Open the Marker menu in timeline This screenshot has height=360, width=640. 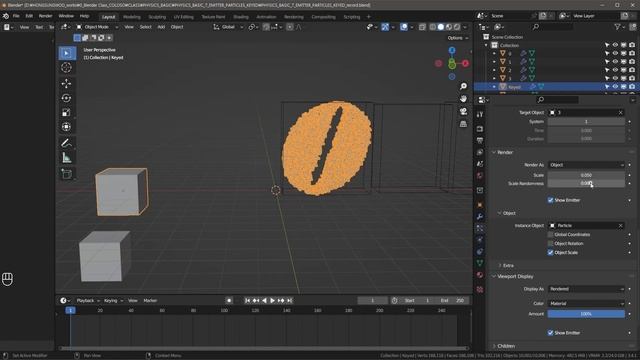pos(150,300)
